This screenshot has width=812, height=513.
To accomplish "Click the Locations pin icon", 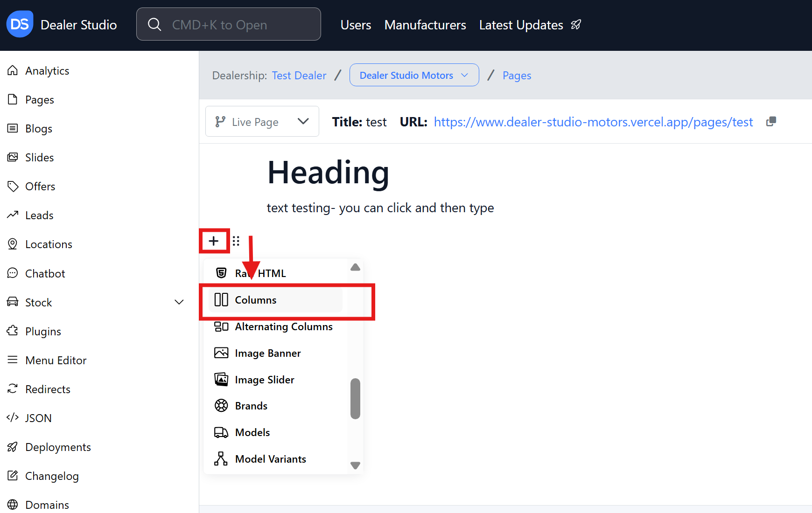I will (x=13, y=244).
